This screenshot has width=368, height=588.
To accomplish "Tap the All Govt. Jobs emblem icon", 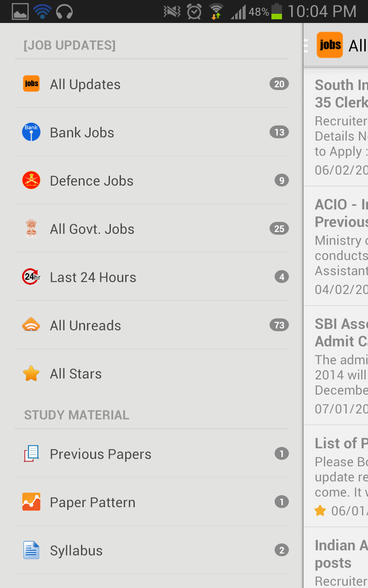I will 31,228.
